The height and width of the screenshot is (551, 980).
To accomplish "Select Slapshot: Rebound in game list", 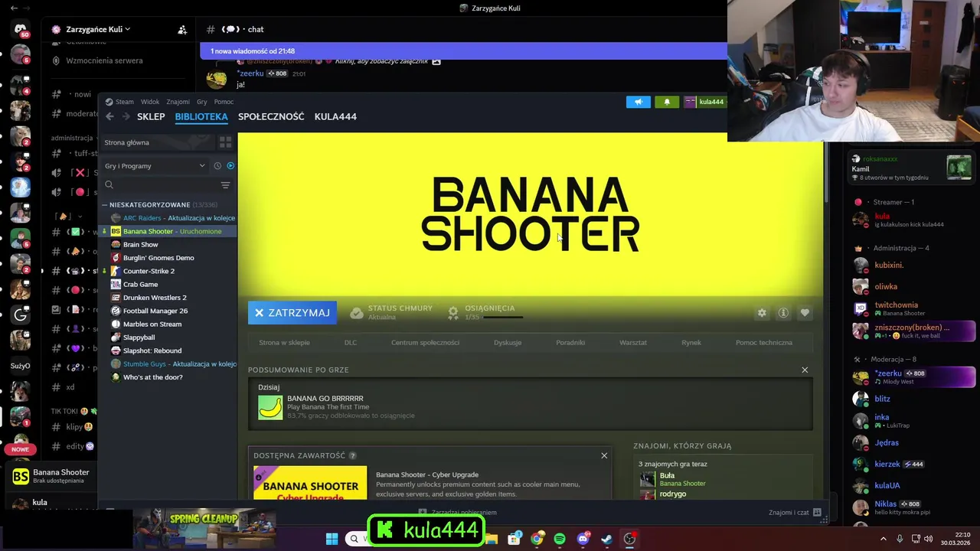I will (x=168, y=350).
